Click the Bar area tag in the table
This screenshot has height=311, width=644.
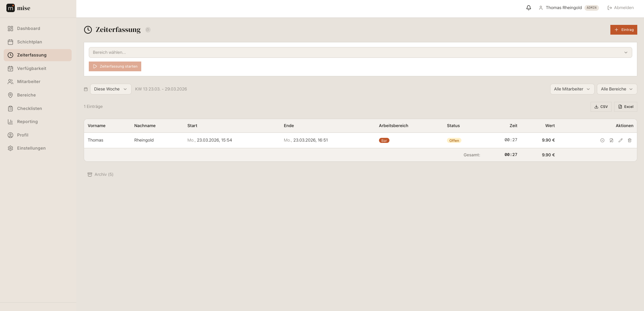point(384,141)
